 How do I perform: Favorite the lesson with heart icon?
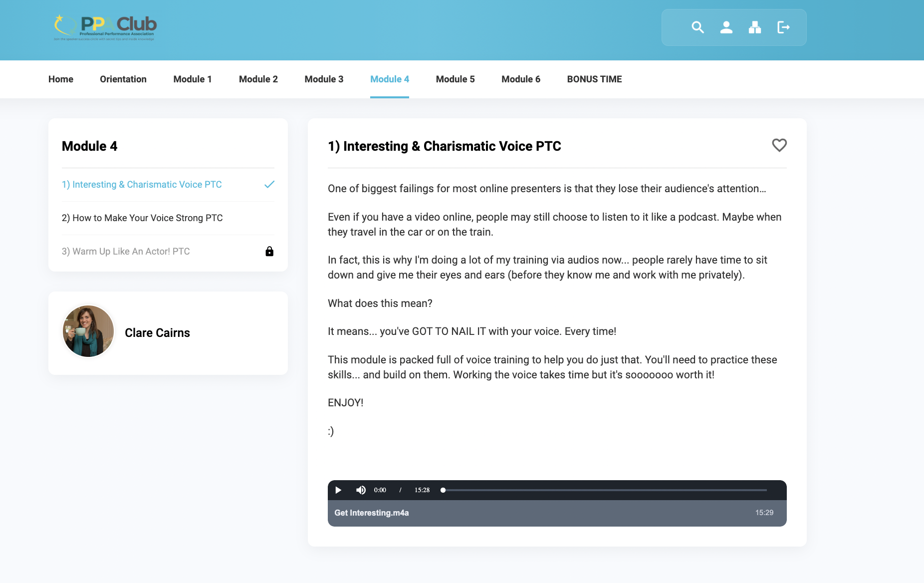(779, 145)
